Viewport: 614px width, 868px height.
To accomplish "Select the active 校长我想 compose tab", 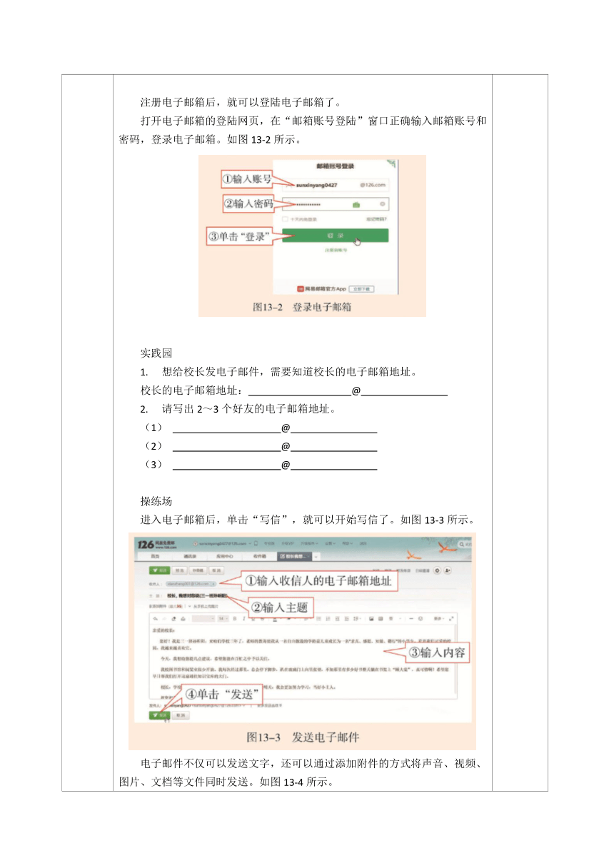I will click(x=296, y=556).
